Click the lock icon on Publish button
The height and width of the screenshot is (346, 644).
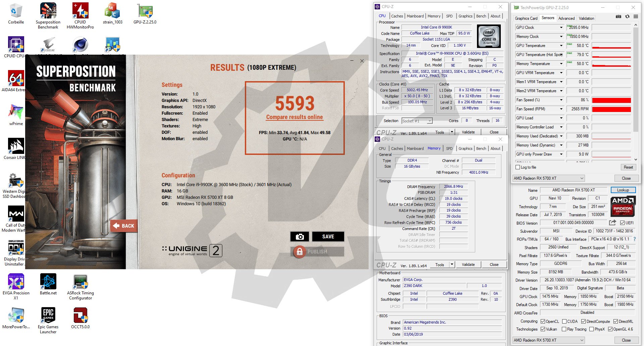click(300, 251)
